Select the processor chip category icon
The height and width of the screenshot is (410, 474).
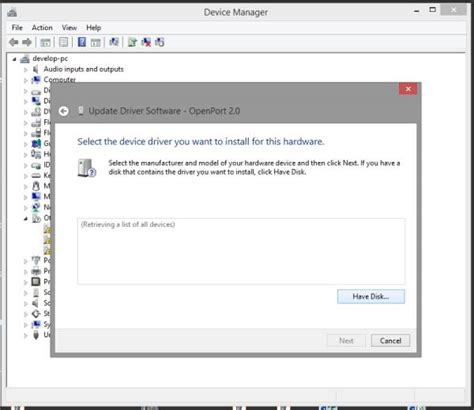coord(36,281)
